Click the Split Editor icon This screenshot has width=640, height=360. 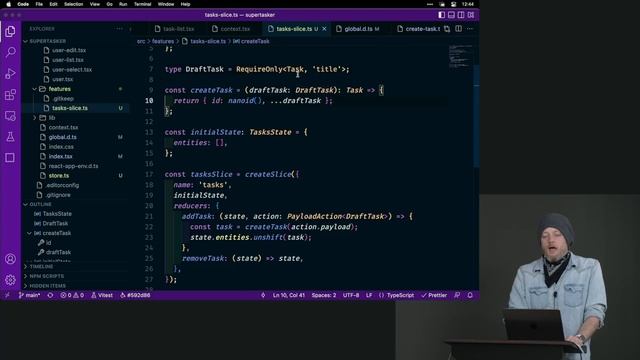(x=458, y=29)
